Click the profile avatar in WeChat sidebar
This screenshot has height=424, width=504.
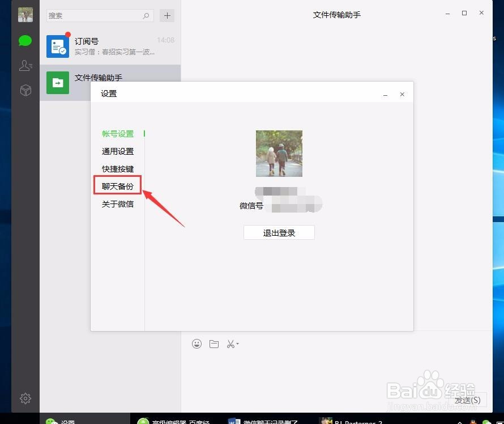[x=25, y=15]
